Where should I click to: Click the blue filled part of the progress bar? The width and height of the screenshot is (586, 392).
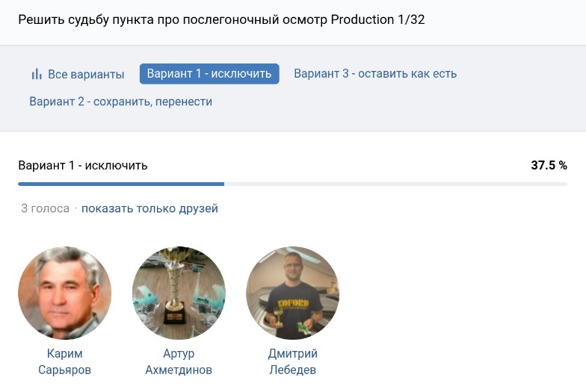tap(121, 184)
